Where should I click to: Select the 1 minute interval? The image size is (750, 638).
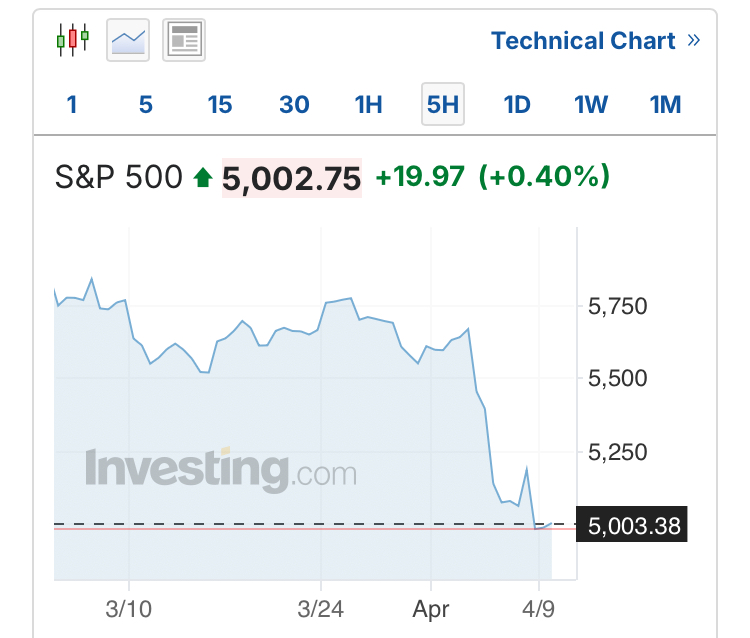(x=72, y=104)
